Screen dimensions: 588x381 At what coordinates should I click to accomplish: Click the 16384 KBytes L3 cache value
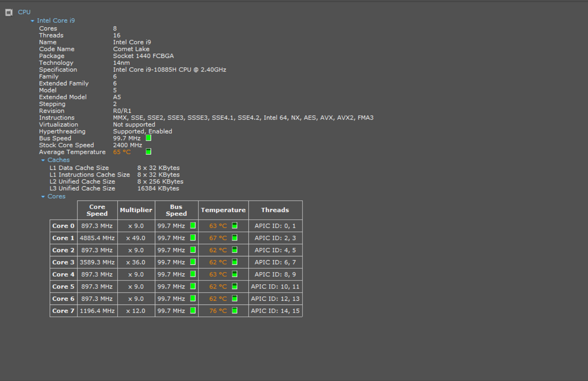click(158, 188)
